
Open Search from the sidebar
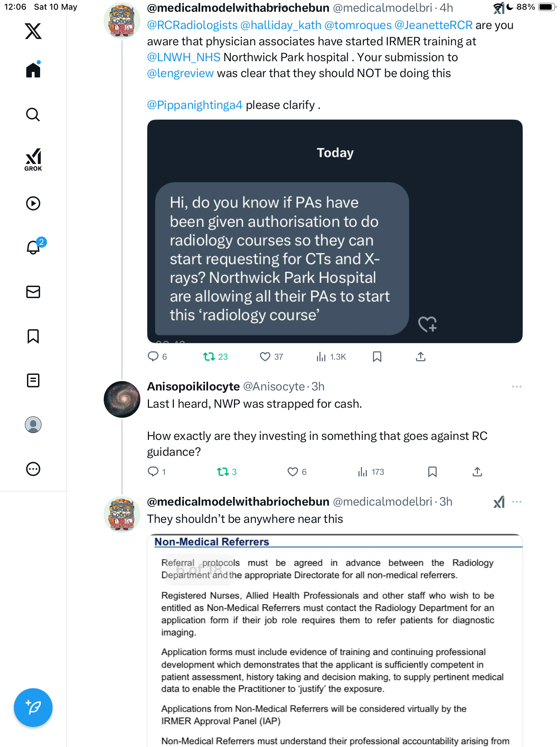tap(33, 114)
